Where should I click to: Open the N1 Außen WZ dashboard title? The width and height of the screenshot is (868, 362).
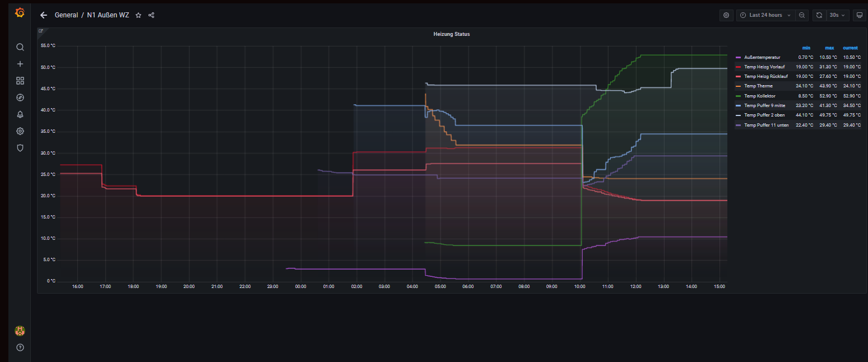[108, 15]
